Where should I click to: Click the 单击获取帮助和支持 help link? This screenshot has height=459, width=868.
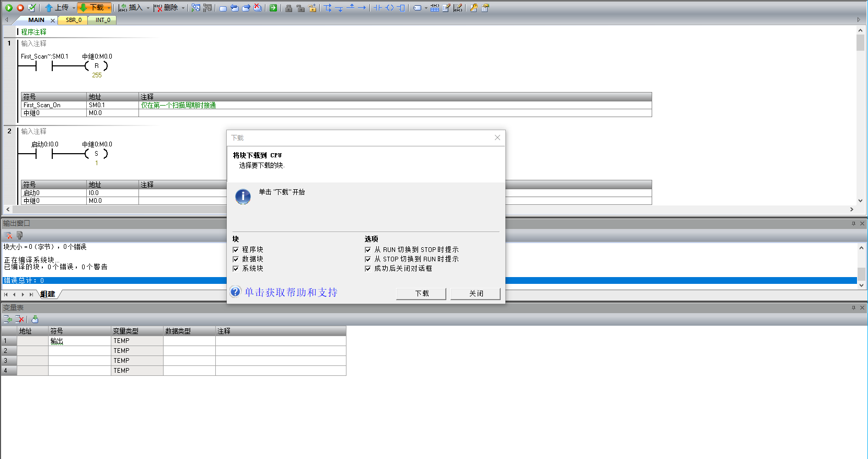click(291, 292)
